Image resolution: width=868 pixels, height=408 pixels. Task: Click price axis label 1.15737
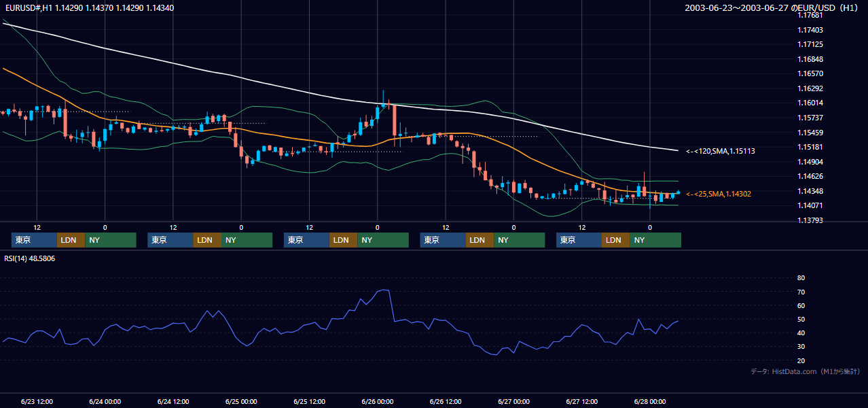coord(810,118)
